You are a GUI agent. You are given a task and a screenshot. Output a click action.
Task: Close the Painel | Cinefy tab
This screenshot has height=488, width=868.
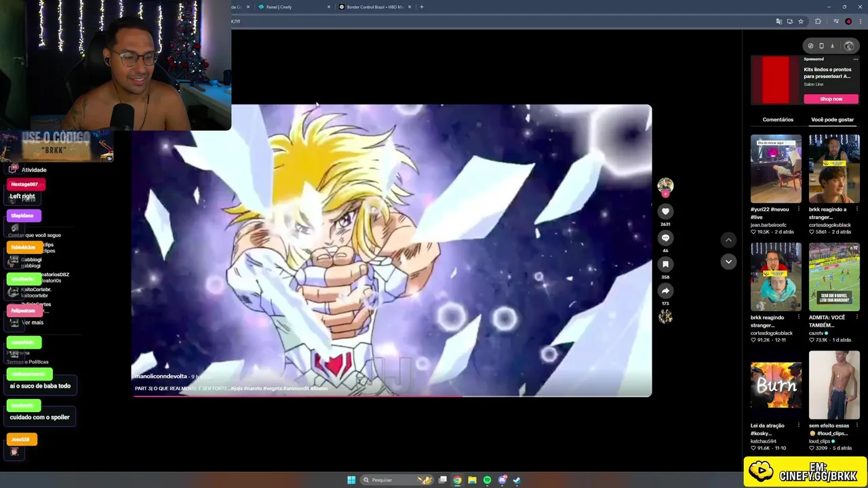(x=329, y=7)
